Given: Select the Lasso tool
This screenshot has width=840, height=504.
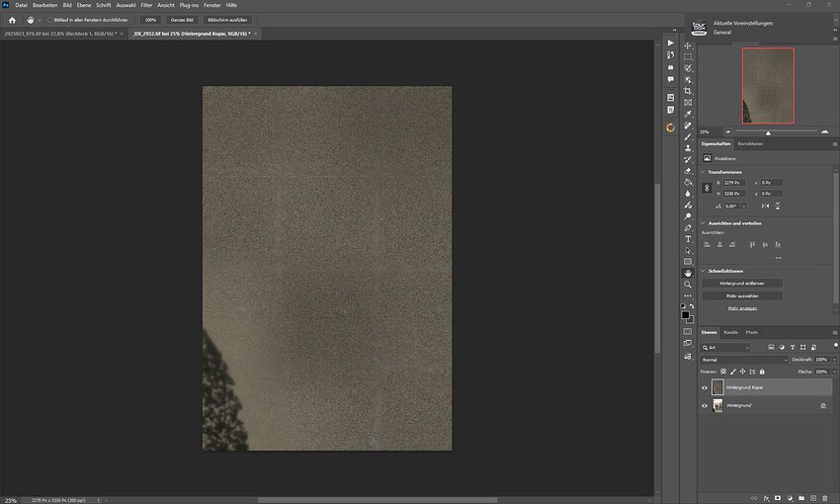Looking at the screenshot, I should (688, 68).
